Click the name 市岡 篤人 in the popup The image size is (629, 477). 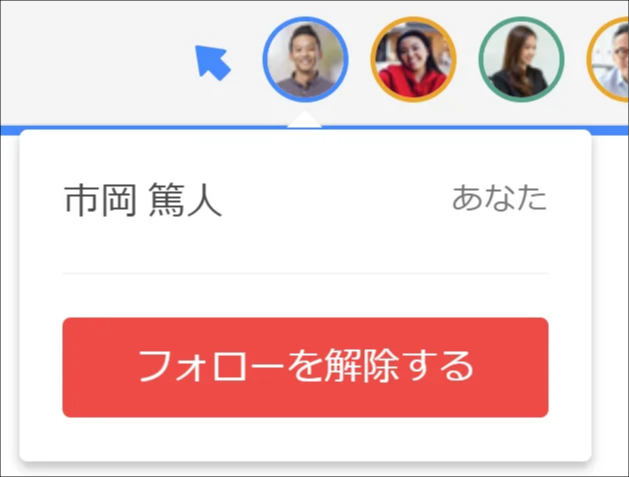coord(143,199)
